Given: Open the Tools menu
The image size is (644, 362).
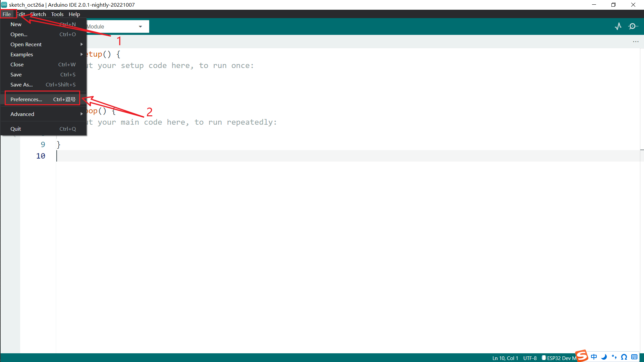Looking at the screenshot, I should pos(57,14).
